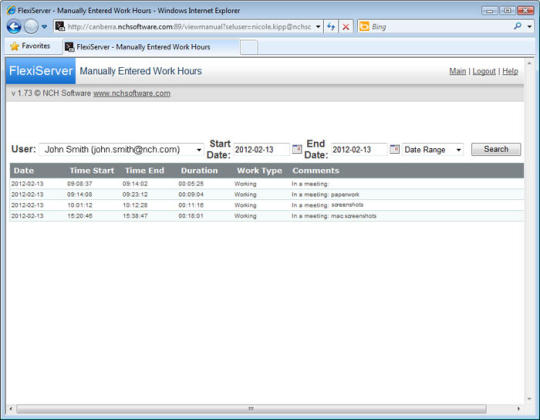Click the Work Type column header
This screenshot has width=540, height=420.
(259, 171)
